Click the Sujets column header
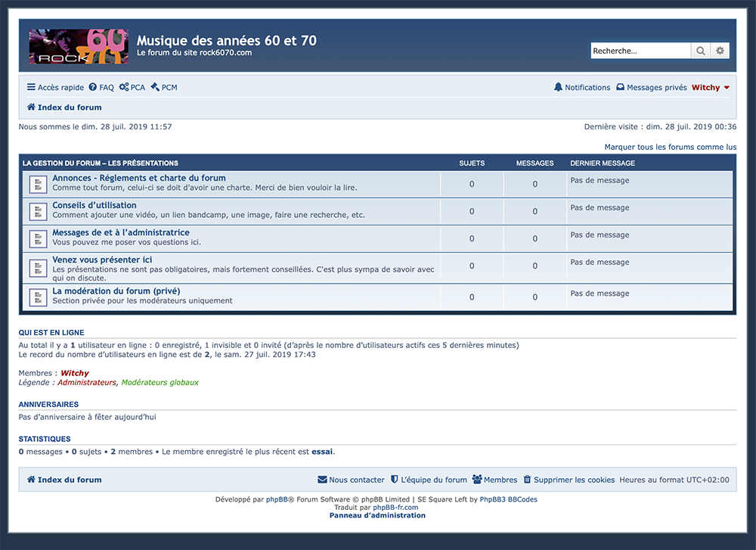 click(x=472, y=163)
